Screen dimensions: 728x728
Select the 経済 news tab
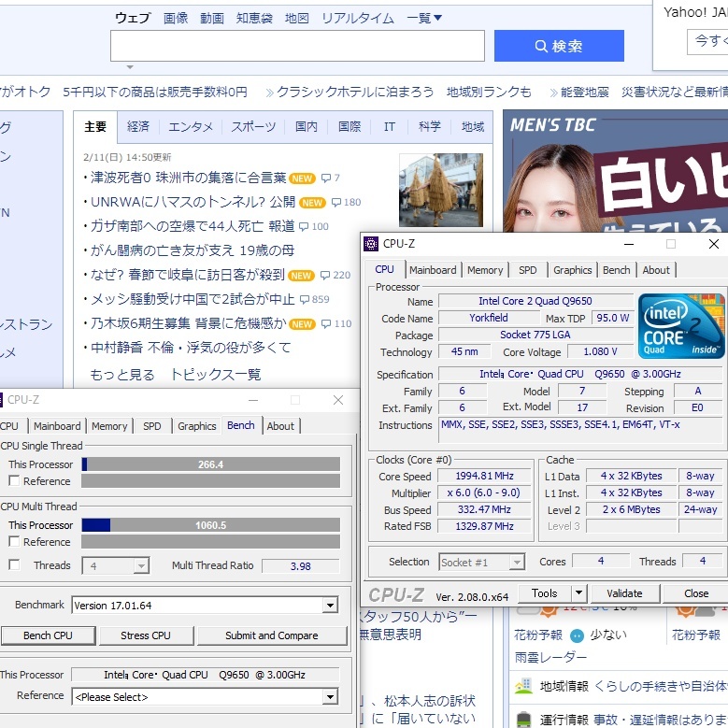[138, 127]
